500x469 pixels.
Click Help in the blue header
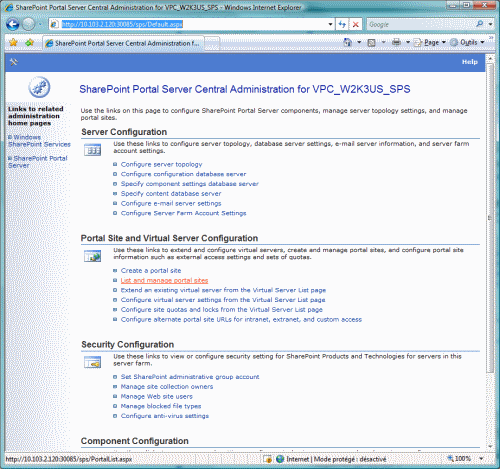[470, 62]
